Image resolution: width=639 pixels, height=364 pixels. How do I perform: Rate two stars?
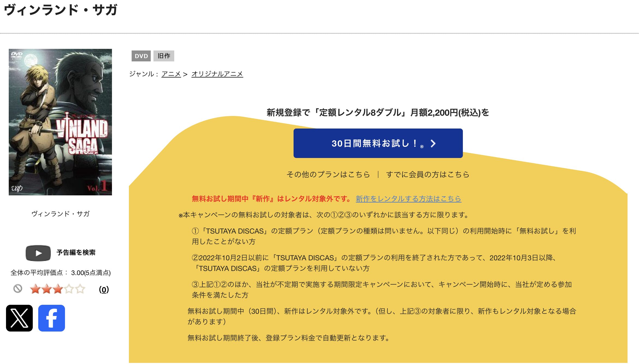pyautogui.click(x=47, y=289)
